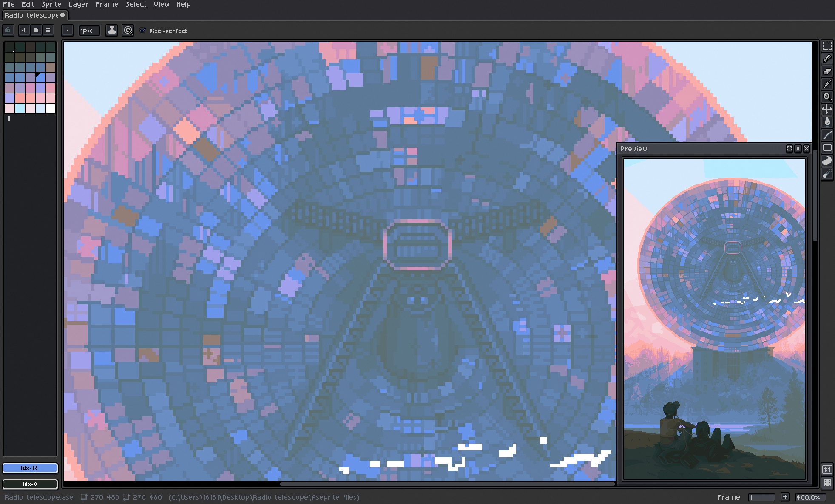Open ink type dropdown button
The width and height of the screenshot is (835, 504).
(x=112, y=30)
